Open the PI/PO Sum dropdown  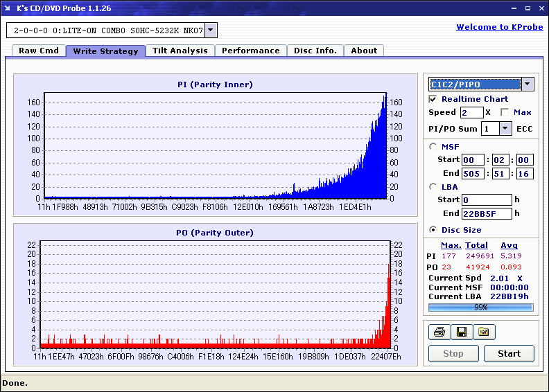[x=505, y=129]
